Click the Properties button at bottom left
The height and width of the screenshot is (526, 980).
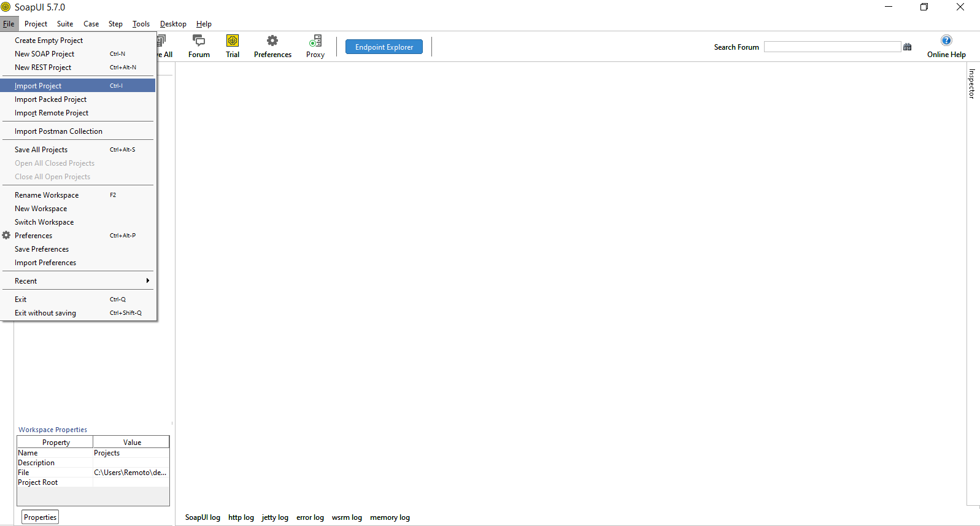tap(41, 517)
